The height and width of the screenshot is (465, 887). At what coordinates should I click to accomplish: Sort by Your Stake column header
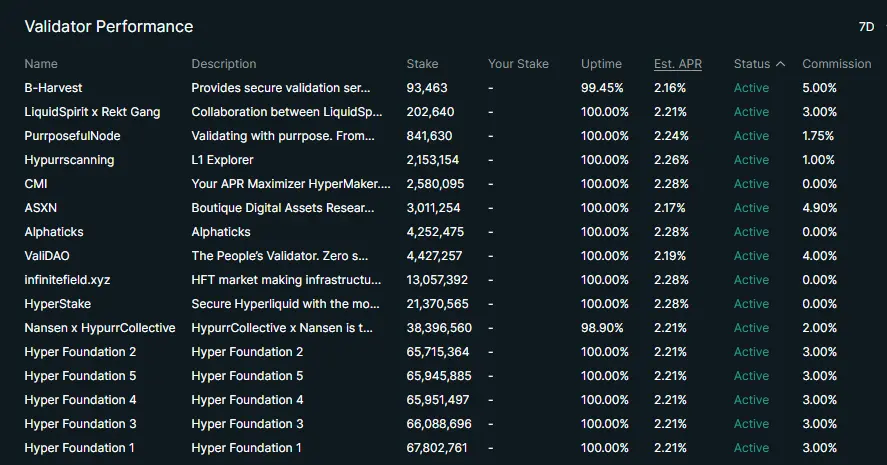pyautogui.click(x=518, y=64)
